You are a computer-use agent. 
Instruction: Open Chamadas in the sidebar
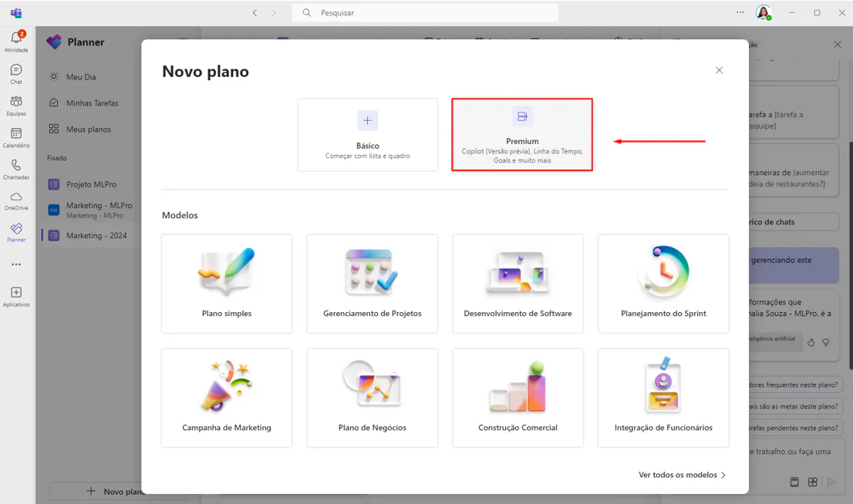[16, 169]
